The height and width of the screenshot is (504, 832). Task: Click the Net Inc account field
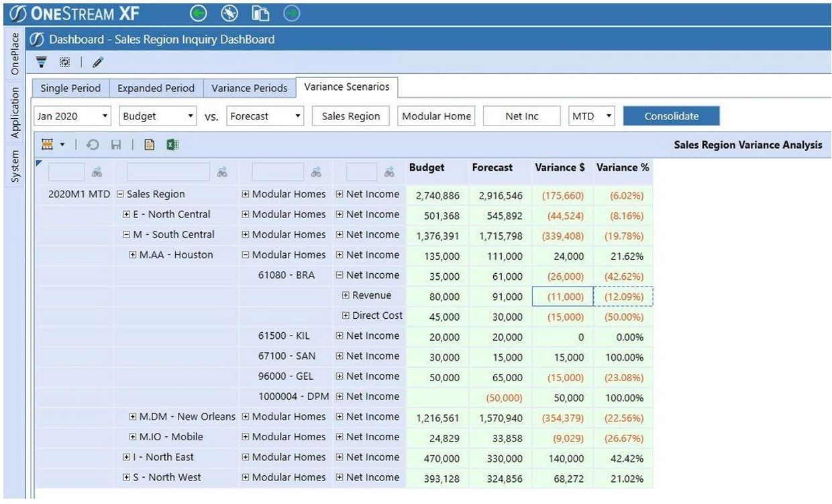click(522, 116)
